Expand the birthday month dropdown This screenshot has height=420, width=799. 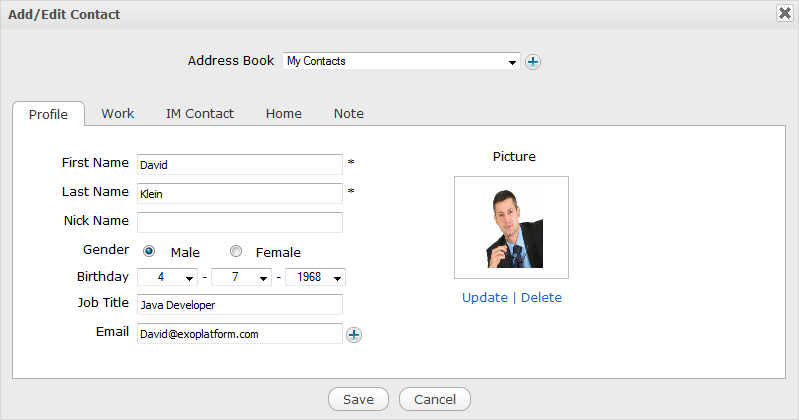(241, 278)
